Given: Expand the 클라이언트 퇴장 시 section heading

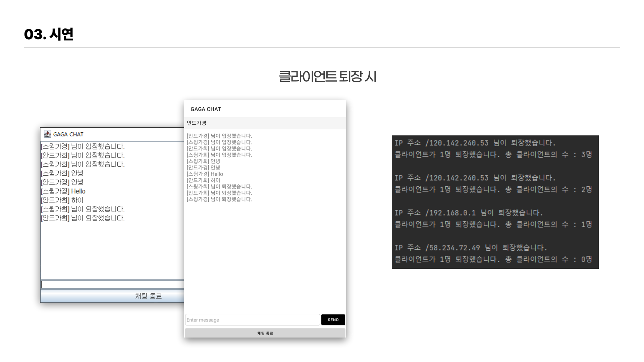Looking at the screenshot, I should tap(328, 77).
